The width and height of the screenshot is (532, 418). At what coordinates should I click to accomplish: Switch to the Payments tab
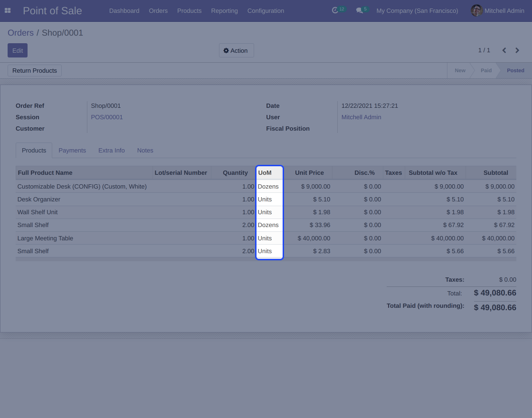[x=72, y=150]
